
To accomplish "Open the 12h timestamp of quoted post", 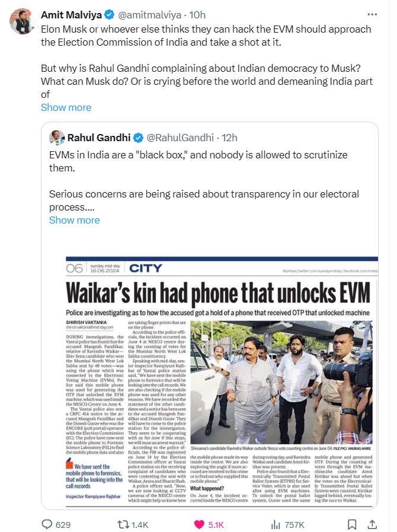I will click(x=229, y=138).
